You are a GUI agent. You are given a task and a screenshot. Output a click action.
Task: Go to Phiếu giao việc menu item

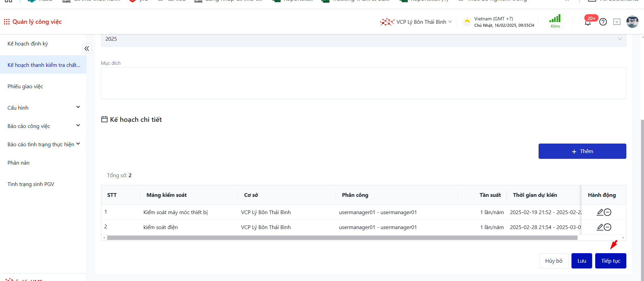point(25,87)
